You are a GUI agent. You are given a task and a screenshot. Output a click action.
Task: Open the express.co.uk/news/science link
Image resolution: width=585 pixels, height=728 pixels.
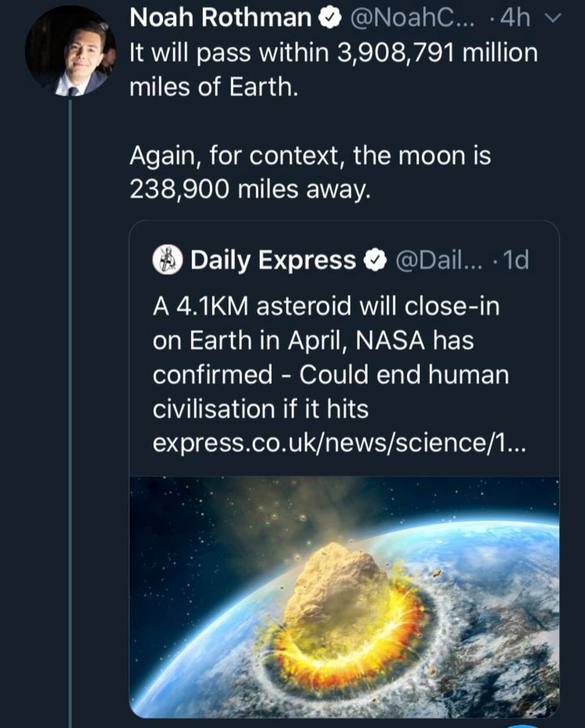(x=341, y=444)
